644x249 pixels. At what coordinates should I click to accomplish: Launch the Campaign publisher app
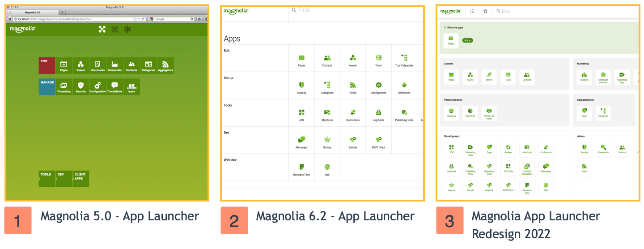(603, 77)
